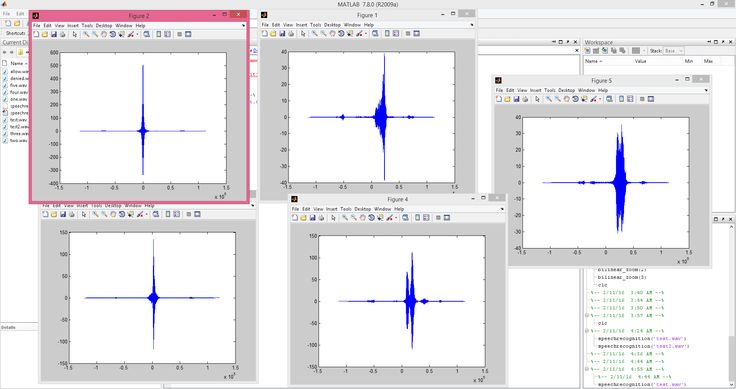This screenshot has height=389, width=736.
Task: Click the Min column header in Workspace
Action: click(x=689, y=61)
